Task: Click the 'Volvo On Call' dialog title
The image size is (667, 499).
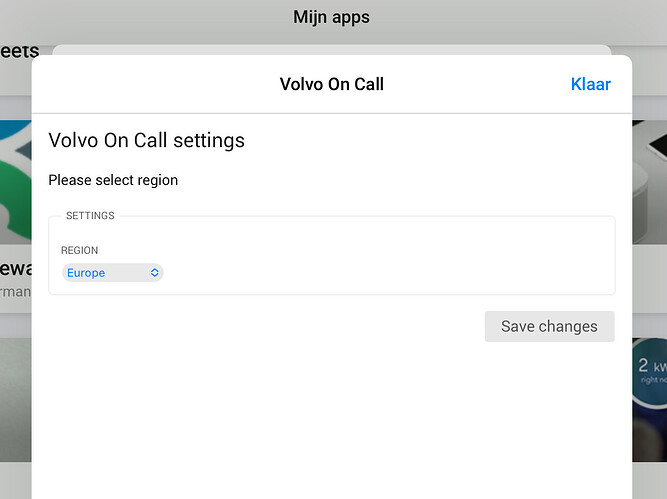Action: 332,84
